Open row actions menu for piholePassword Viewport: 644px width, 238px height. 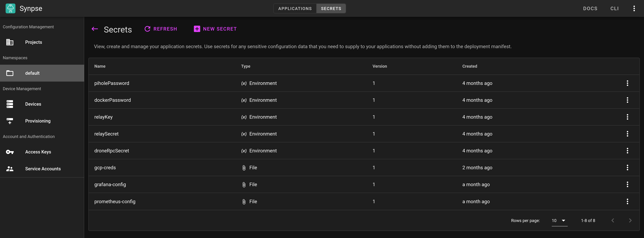[627, 83]
